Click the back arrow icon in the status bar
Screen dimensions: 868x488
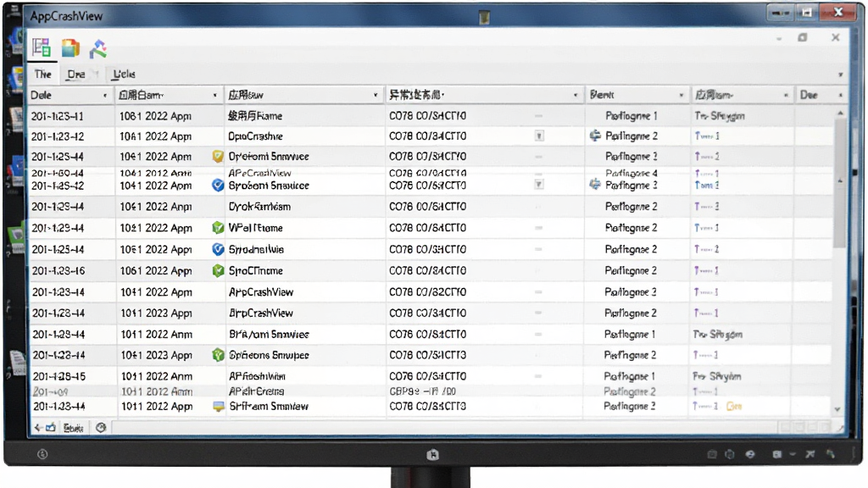(x=37, y=428)
